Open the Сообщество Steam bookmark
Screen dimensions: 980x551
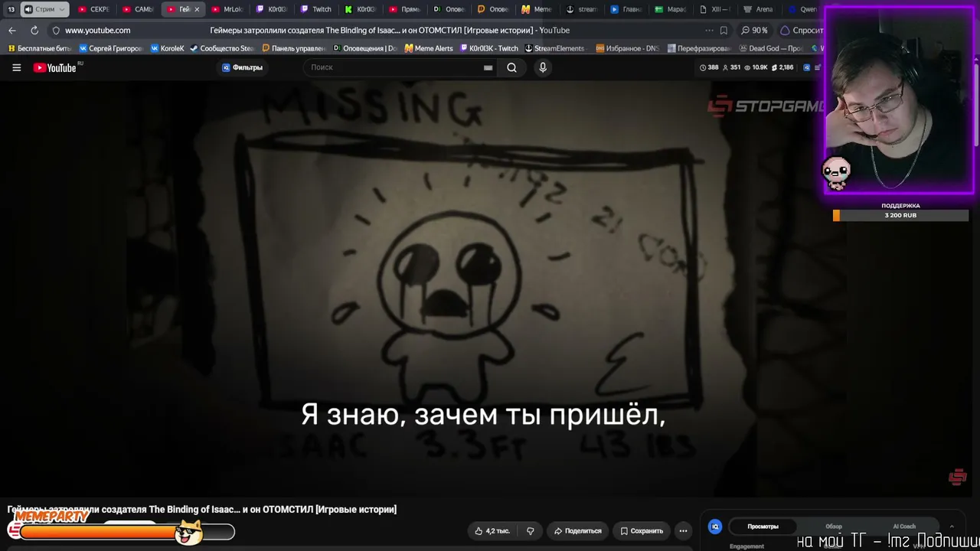[x=222, y=48]
